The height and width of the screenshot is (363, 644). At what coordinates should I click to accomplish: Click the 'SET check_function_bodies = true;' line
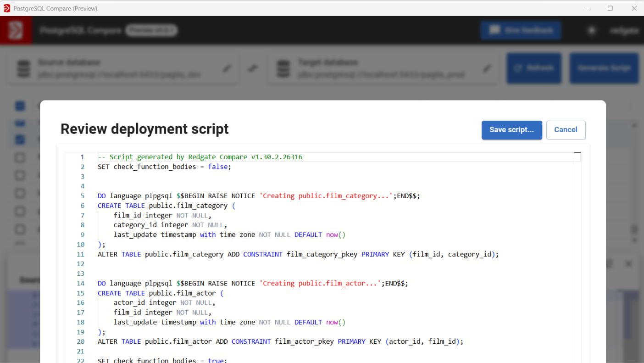pos(162,360)
